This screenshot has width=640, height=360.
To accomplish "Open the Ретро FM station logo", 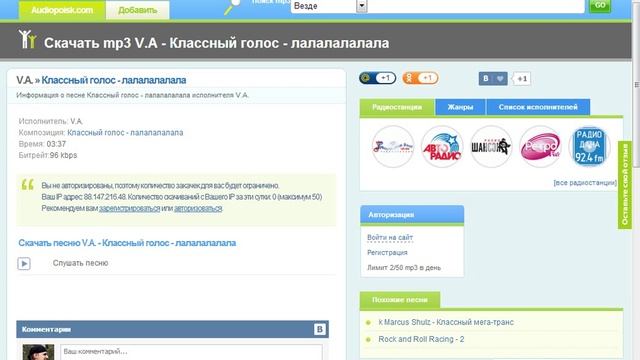I will pos(540,147).
